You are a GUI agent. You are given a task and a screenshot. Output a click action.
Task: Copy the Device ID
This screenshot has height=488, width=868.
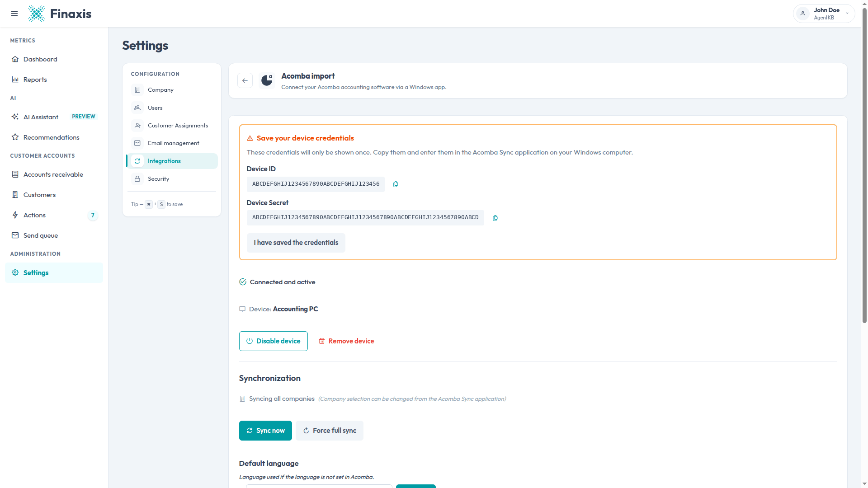396,184
